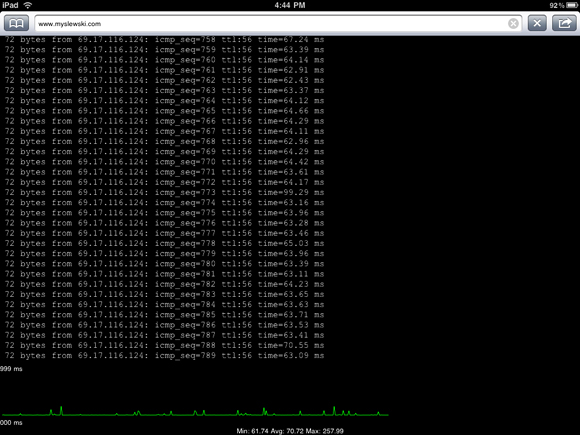Tap the 999 ms graph axis label
Image resolution: width=580 pixels, height=435 pixels.
click(x=11, y=369)
